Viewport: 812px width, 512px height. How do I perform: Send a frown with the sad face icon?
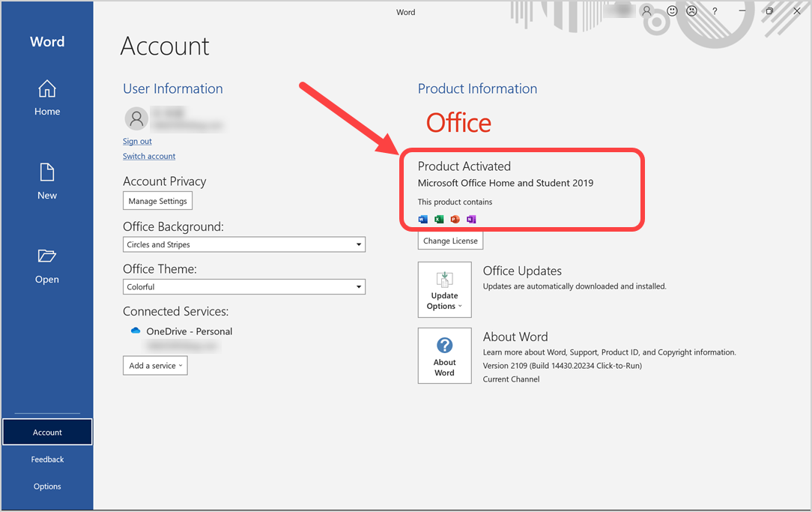(x=691, y=10)
